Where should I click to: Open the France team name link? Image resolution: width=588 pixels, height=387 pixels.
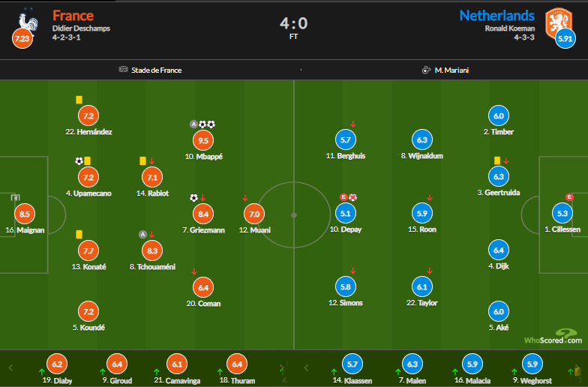point(73,16)
